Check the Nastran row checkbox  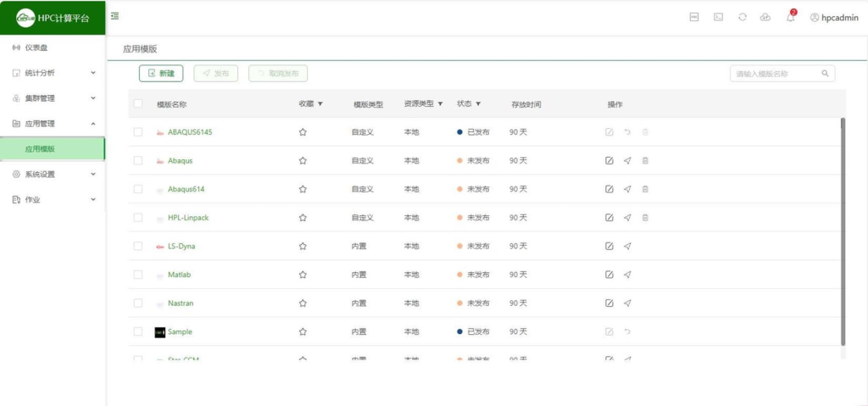point(138,303)
